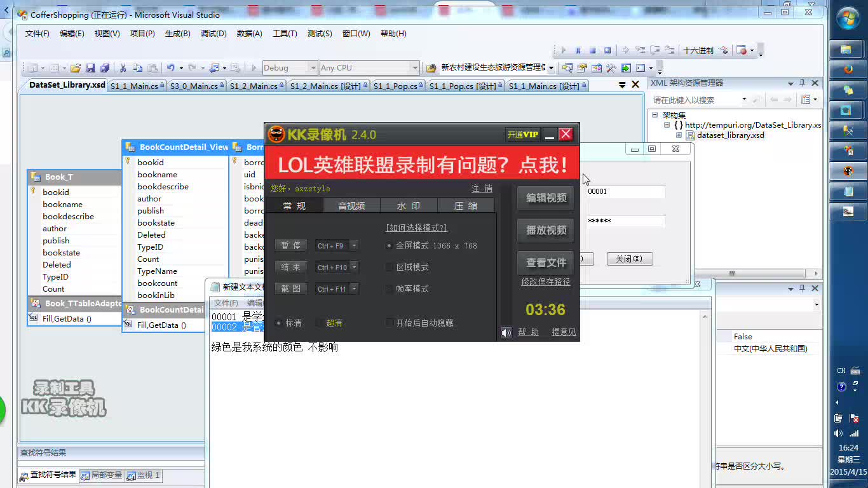Click the Step Out debug icon

(x=670, y=50)
